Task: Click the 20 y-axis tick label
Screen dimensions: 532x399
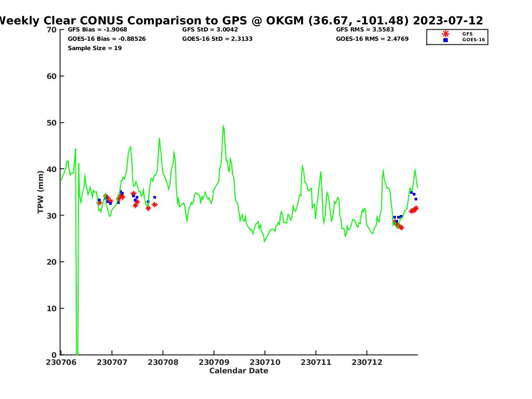Action: [52, 262]
